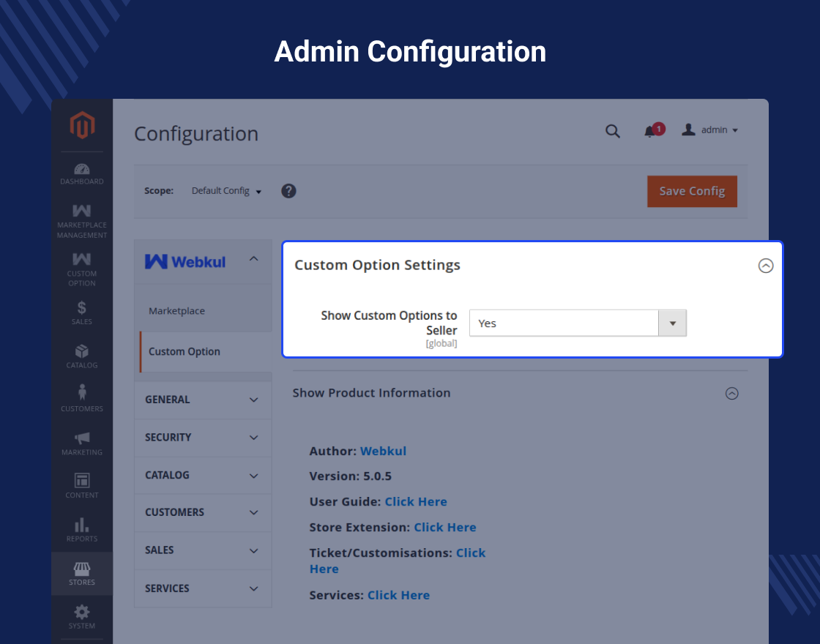Open the Marketing sidebar menu
This screenshot has height=644, width=820.
[81, 443]
